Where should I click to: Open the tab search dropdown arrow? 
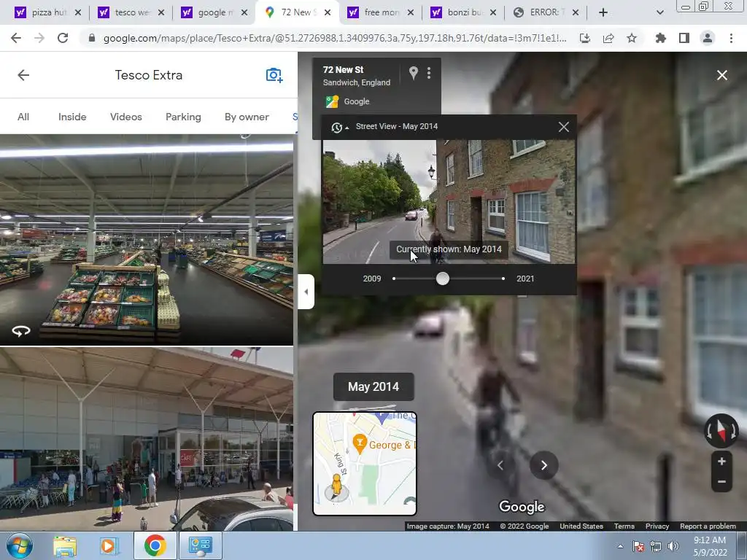(659, 12)
